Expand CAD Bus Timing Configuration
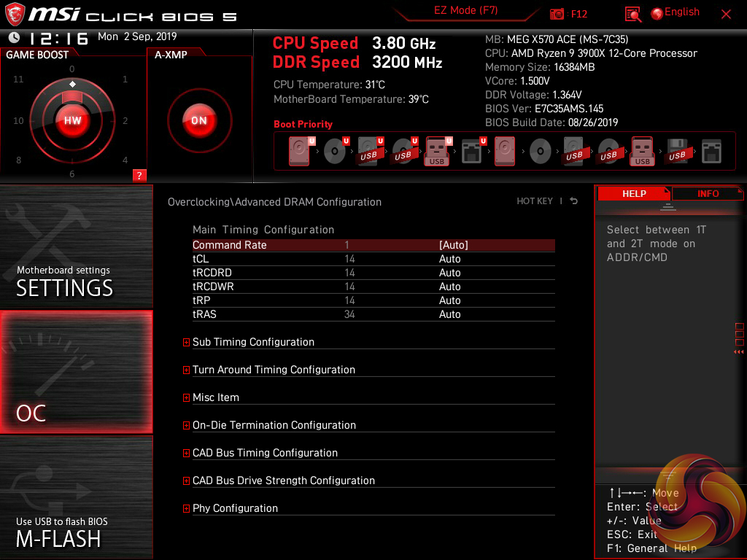Screen dimensions: 747x560 (186, 453)
